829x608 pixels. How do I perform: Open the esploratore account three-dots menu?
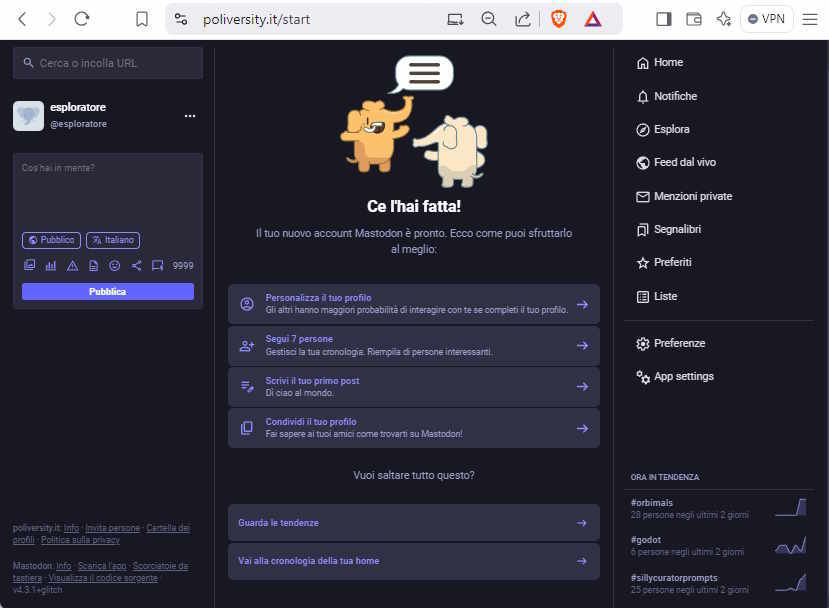click(x=190, y=116)
